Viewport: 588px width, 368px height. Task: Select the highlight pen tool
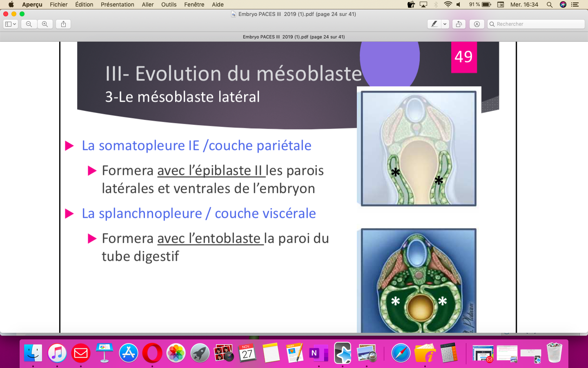434,24
